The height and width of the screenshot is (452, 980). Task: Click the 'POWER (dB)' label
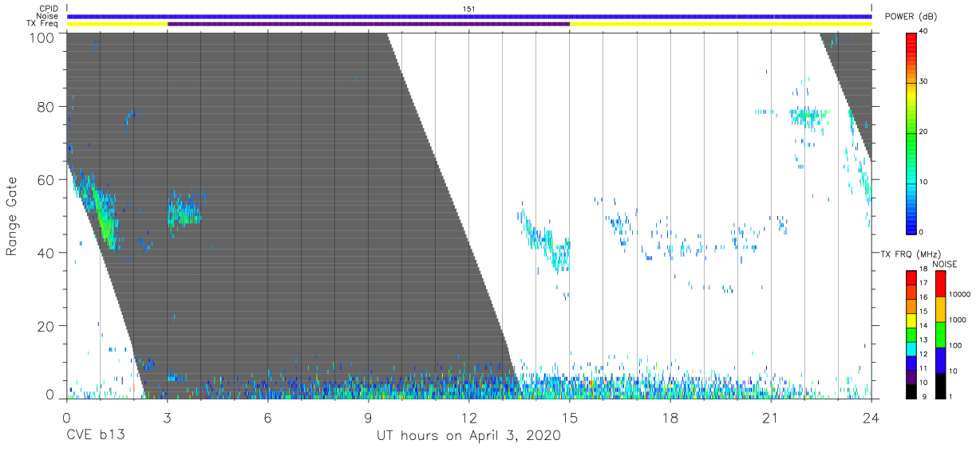[911, 17]
